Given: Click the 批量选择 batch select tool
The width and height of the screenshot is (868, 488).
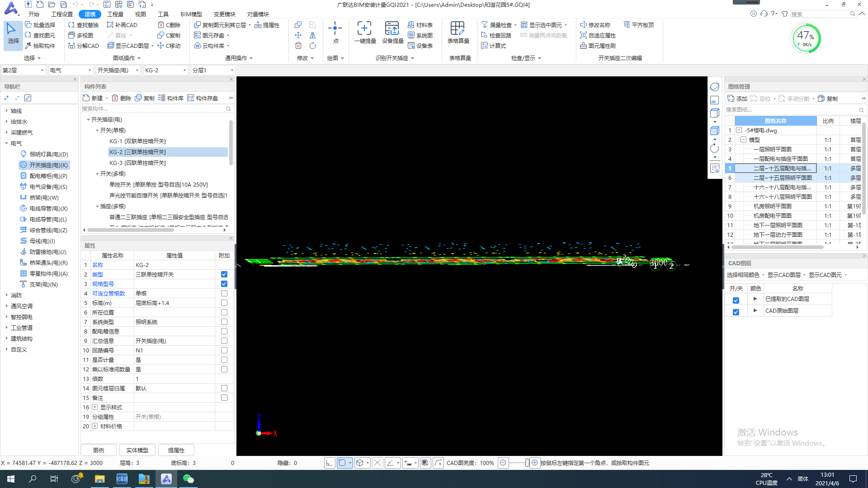Looking at the screenshot, I should pos(40,25).
